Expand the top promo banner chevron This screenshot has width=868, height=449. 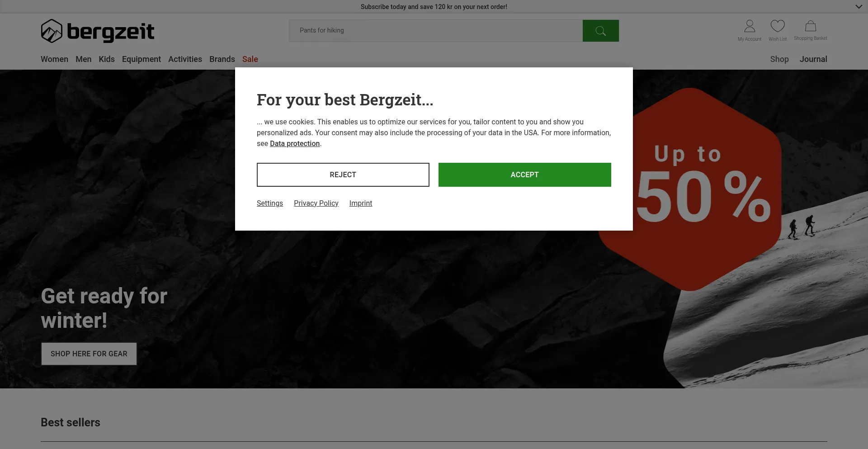[x=859, y=7]
